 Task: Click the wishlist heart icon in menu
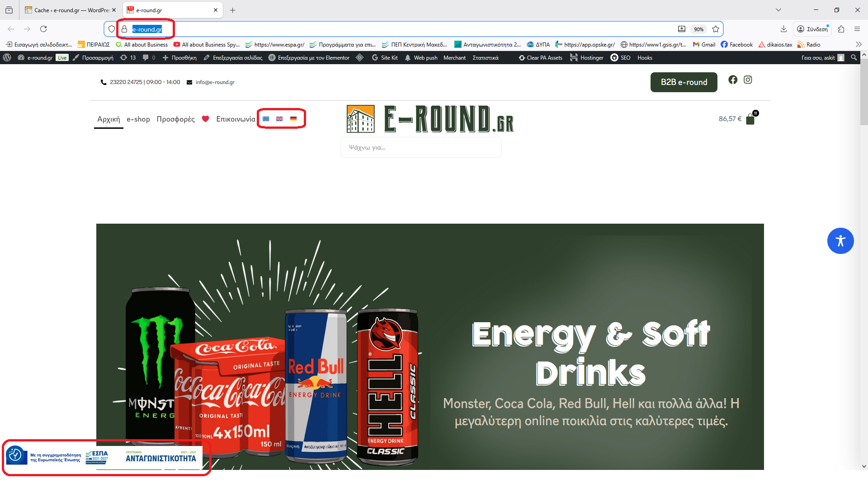(x=205, y=119)
